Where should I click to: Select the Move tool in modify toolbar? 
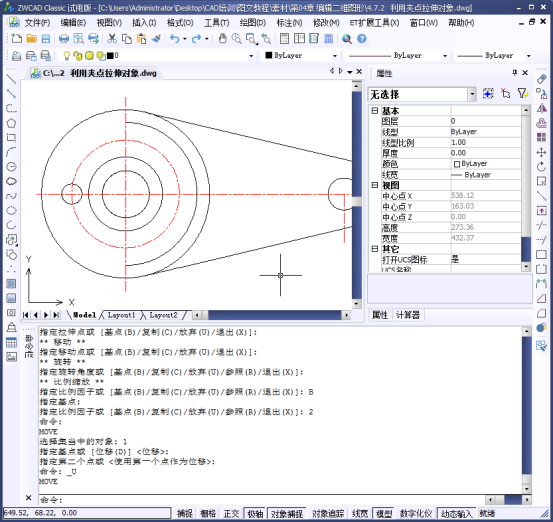point(541,152)
